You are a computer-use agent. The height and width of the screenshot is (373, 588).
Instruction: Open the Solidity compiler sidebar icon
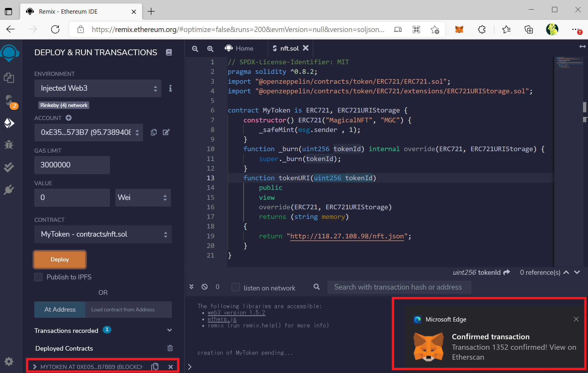9,100
